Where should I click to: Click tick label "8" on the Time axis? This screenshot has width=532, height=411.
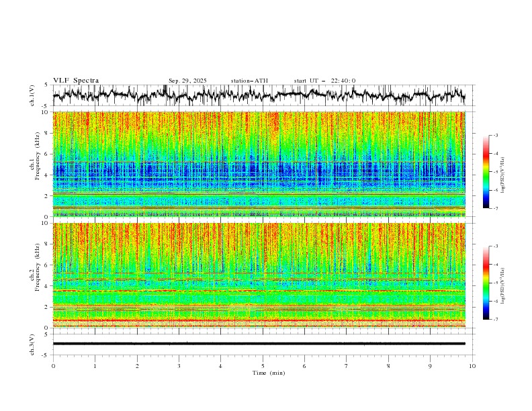[x=388, y=366]
